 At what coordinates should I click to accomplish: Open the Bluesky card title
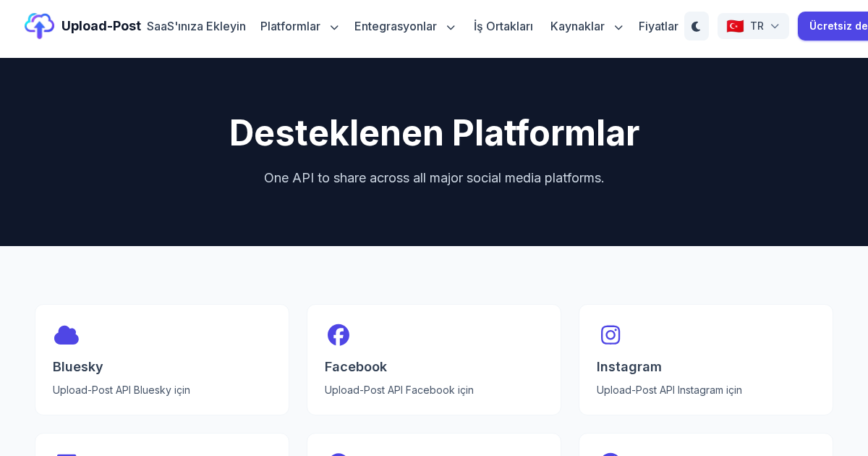point(78,366)
